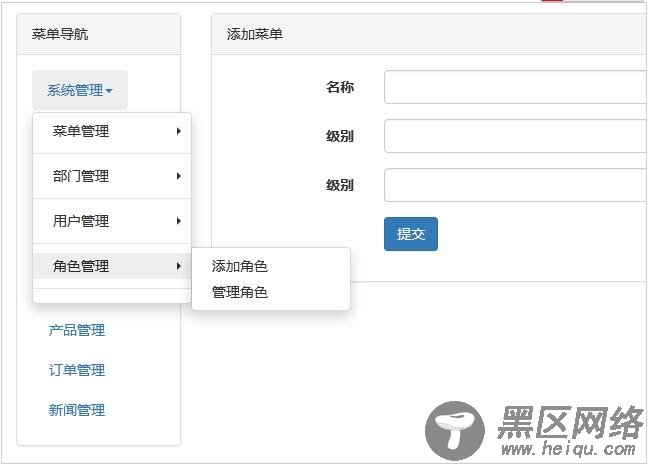This screenshot has height=466, width=657.
Task: Focus the 名称 input field
Action: click(515, 87)
